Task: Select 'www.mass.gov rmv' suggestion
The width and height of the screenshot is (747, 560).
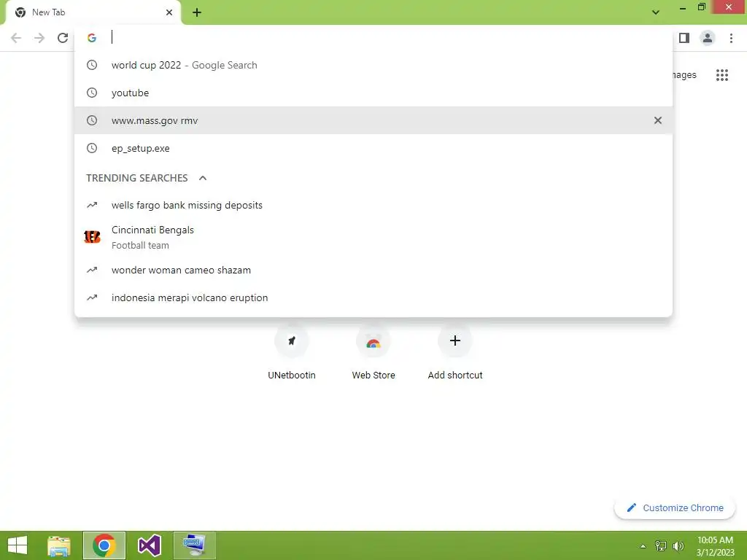Action: pyautogui.click(x=373, y=120)
